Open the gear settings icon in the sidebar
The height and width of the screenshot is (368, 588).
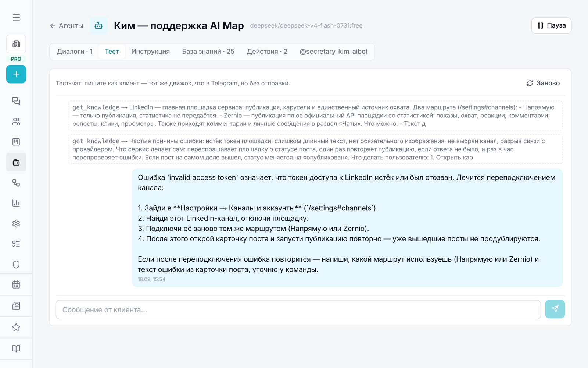coord(16,223)
